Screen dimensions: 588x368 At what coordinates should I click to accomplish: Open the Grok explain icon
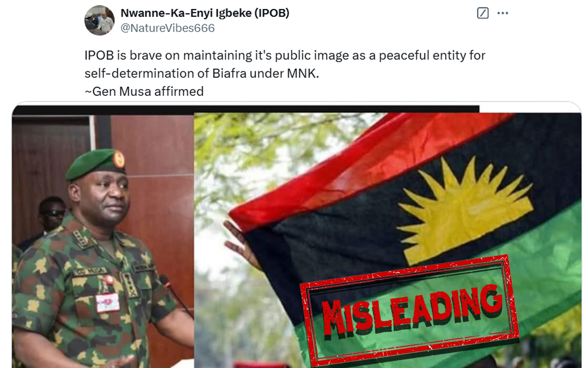(483, 13)
